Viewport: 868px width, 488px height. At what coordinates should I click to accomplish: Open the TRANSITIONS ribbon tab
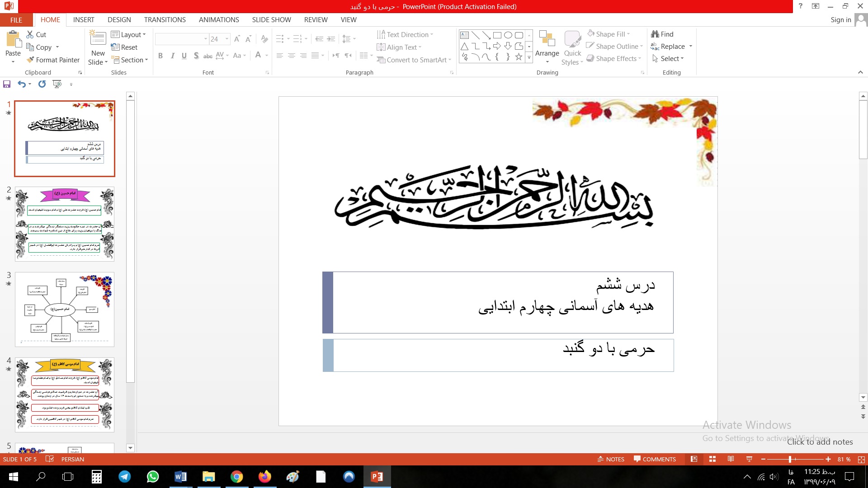(x=165, y=20)
